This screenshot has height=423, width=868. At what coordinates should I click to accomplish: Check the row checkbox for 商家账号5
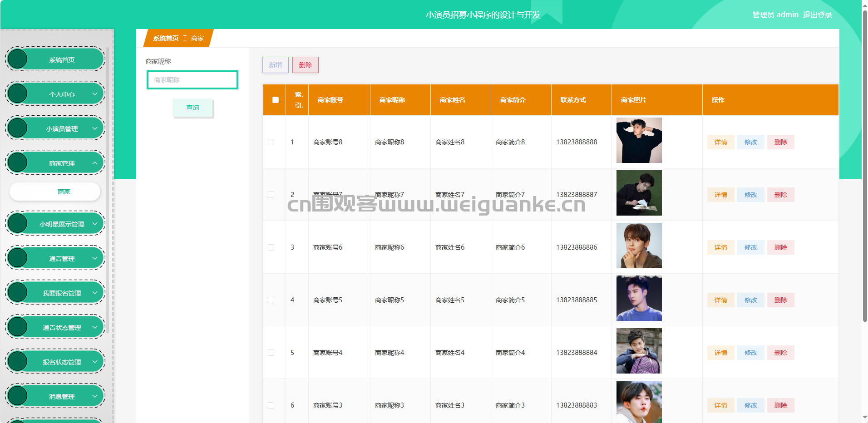(271, 300)
